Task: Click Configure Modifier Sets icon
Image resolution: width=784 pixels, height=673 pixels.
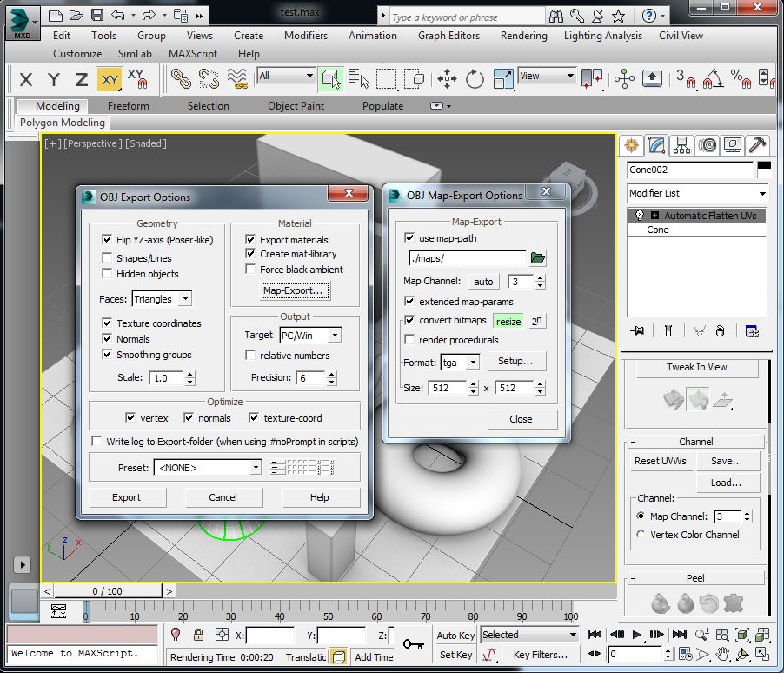Action: coord(752,330)
